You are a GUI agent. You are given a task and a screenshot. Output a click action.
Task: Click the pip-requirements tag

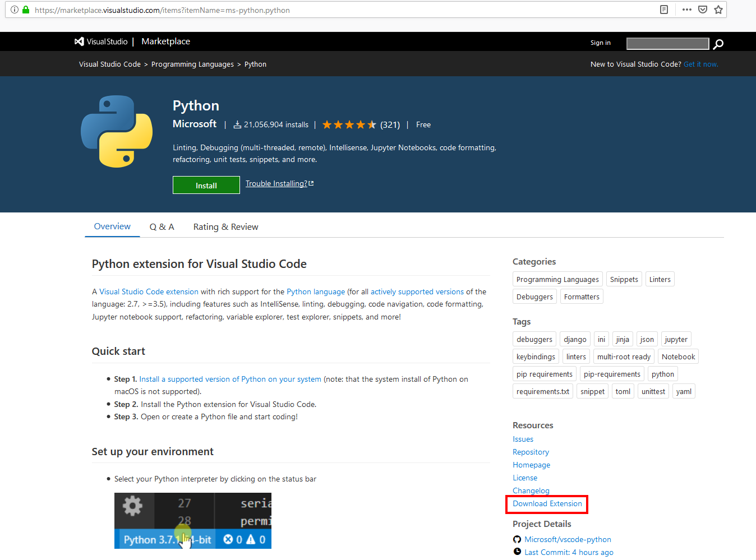(x=612, y=374)
